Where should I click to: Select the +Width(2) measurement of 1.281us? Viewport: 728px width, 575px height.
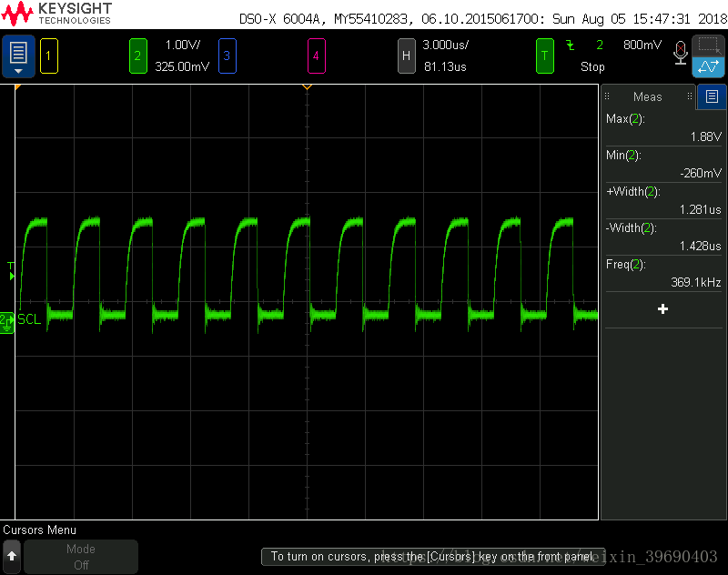click(x=663, y=200)
